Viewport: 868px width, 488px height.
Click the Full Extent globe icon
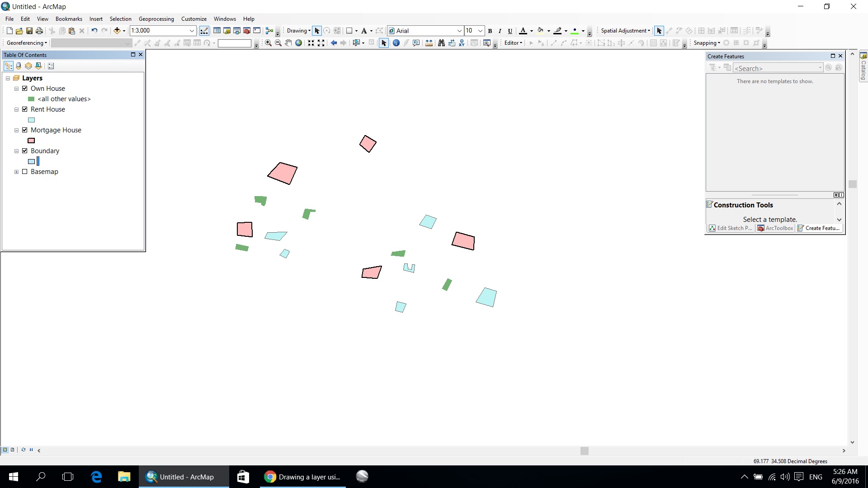pos(298,43)
